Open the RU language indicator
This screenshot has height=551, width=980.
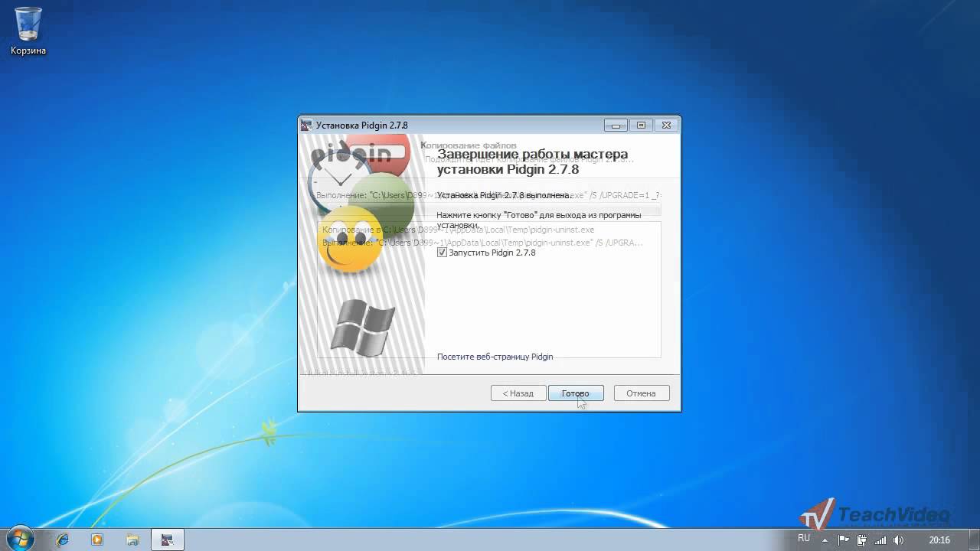tap(804, 539)
